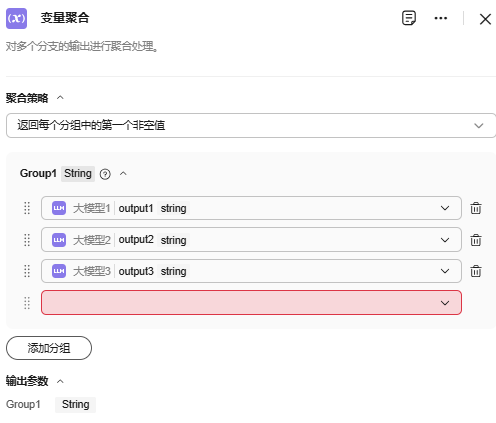Click the 添加分组 button
The image size is (496, 423).
click(x=49, y=348)
